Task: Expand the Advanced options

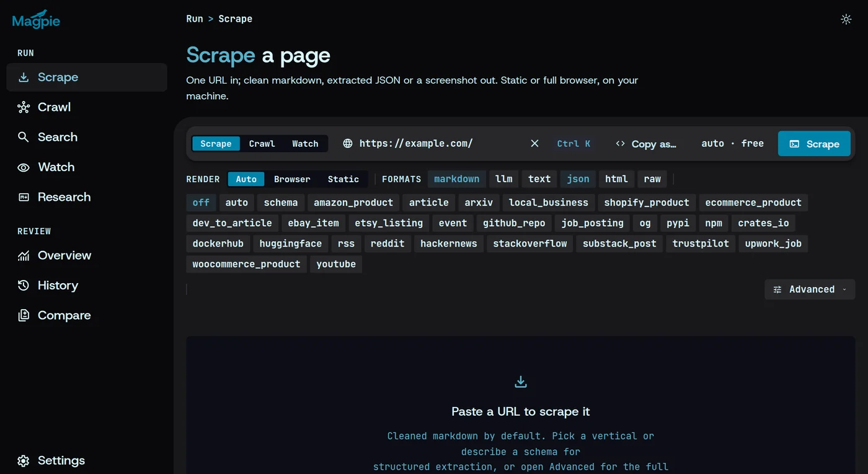Action: pos(810,289)
